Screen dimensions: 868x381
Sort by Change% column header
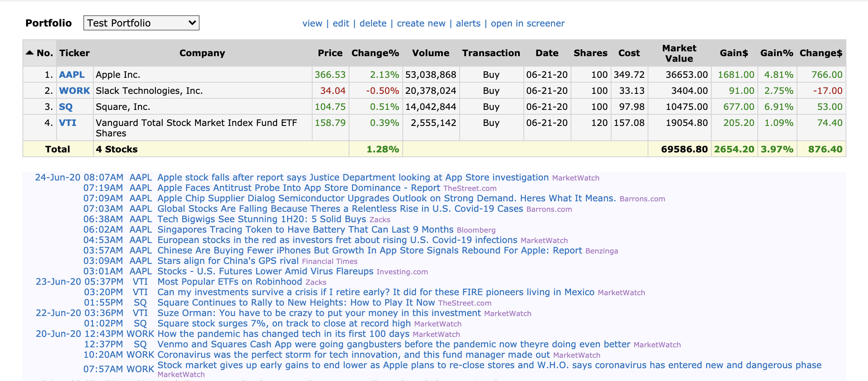click(375, 53)
